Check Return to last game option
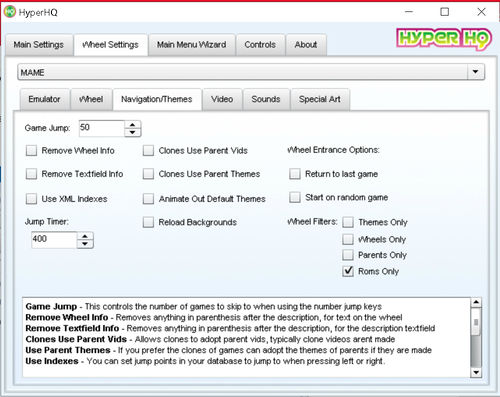The image size is (500, 397). point(295,174)
